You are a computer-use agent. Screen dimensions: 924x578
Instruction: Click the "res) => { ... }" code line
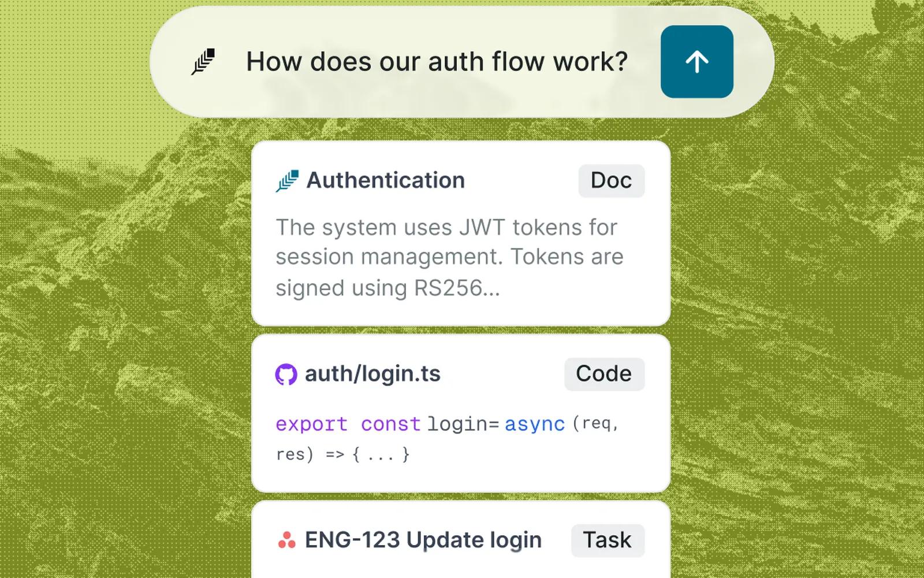[x=343, y=454]
